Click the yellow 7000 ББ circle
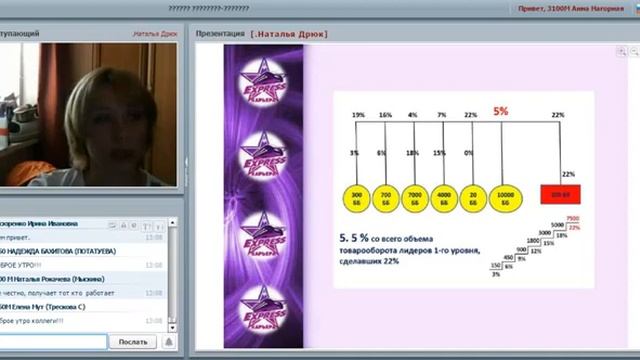The width and height of the screenshot is (640, 360). [x=415, y=199]
